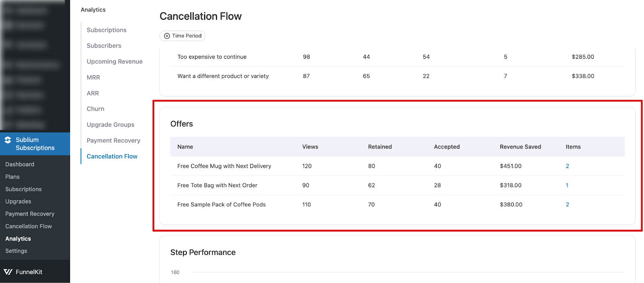Open items link 2 for Free Coffee Mug
Screen dimensions: 644x283
click(x=568, y=166)
